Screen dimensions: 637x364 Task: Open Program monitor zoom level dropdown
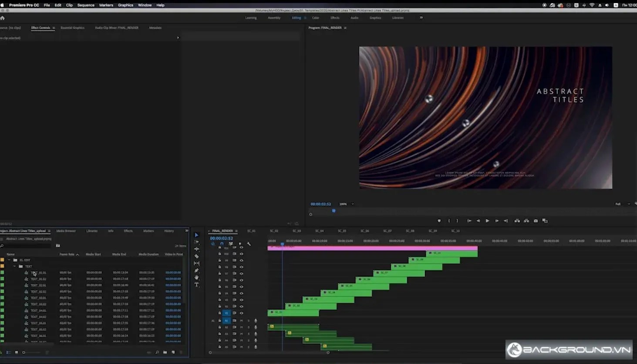[x=347, y=204]
